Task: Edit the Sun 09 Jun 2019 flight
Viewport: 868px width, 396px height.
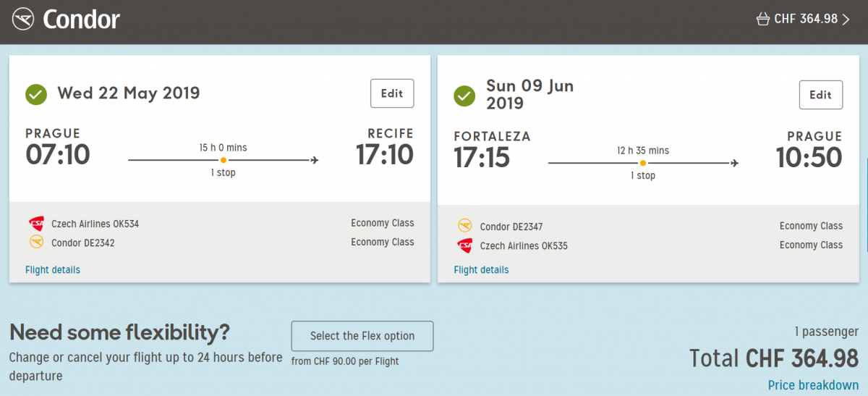Action: pyautogui.click(x=820, y=95)
